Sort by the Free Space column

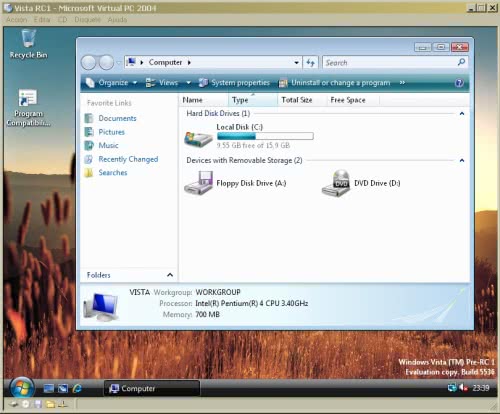click(353, 100)
